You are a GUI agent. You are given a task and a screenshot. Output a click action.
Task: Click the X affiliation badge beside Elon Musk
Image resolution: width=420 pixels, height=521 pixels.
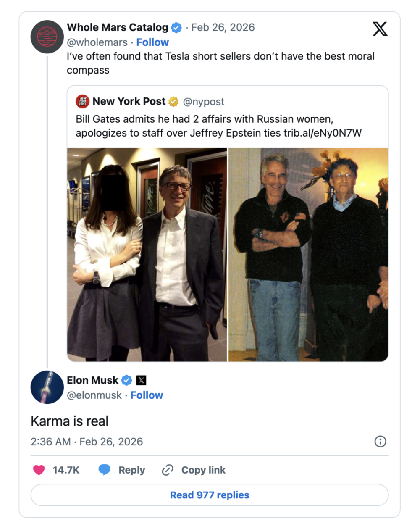(x=142, y=380)
